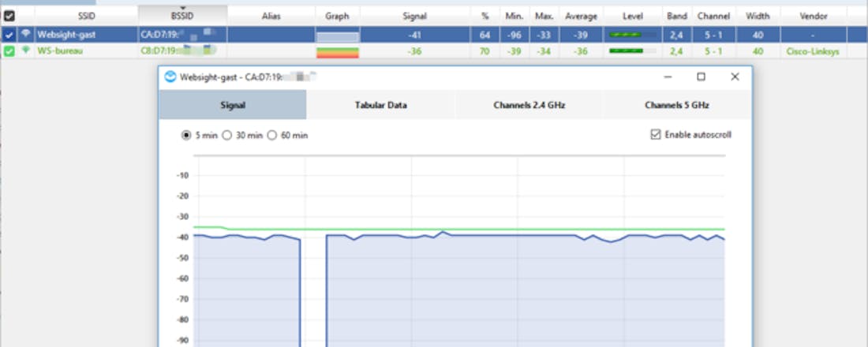Click the Wi-Fi icon beside Websight-gast

click(x=26, y=34)
